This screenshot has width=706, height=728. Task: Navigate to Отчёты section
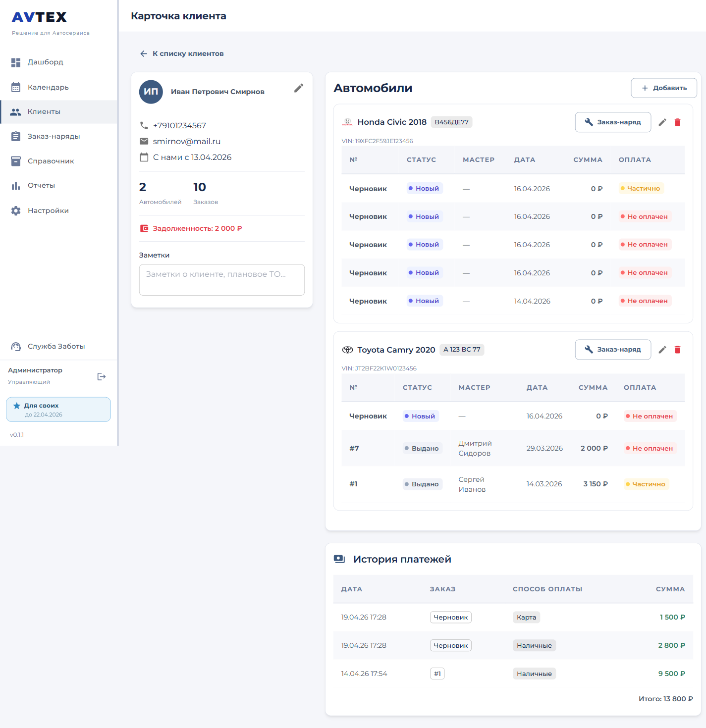point(41,185)
